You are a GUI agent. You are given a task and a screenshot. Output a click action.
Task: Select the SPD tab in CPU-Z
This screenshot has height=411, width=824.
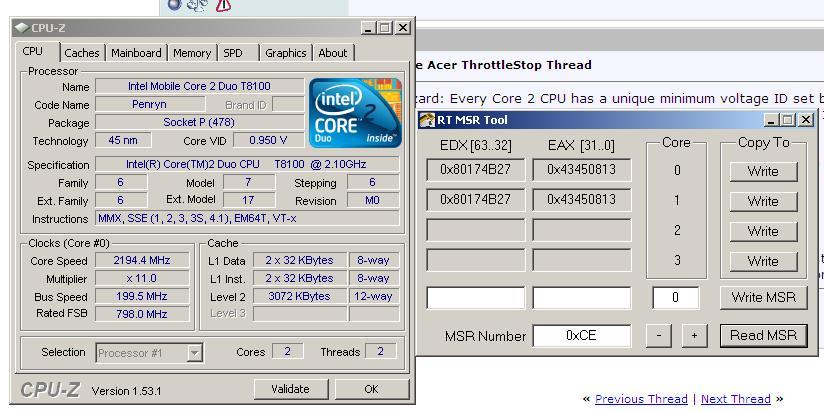[233, 53]
